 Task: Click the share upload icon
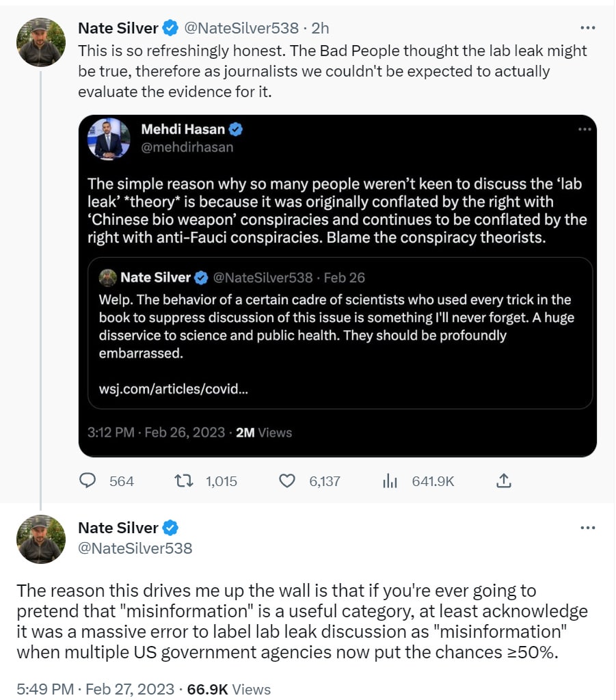pos(504,481)
